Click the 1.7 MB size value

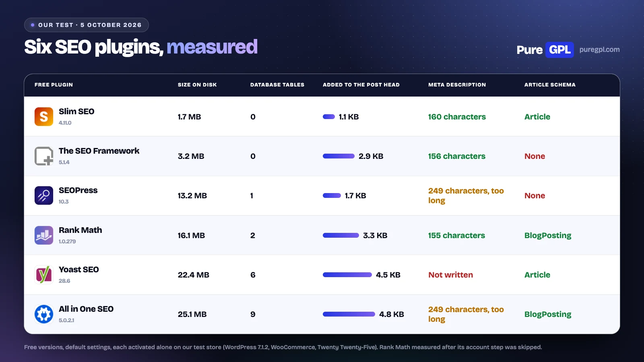coord(189,117)
